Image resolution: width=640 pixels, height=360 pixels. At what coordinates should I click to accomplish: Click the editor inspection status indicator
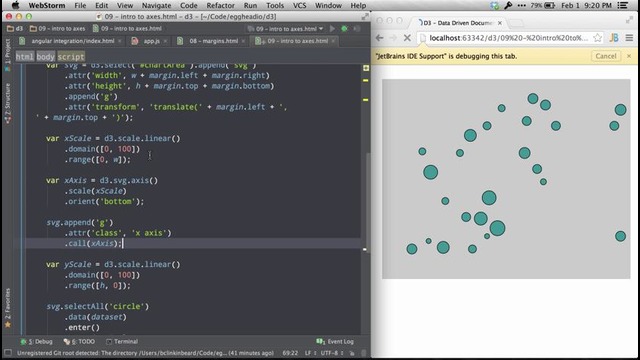pyautogui.click(x=366, y=68)
